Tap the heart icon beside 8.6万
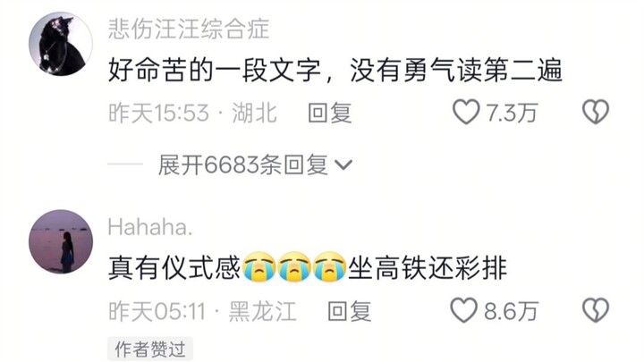Image resolution: width=644 pixels, height=362 pixels. click(463, 310)
